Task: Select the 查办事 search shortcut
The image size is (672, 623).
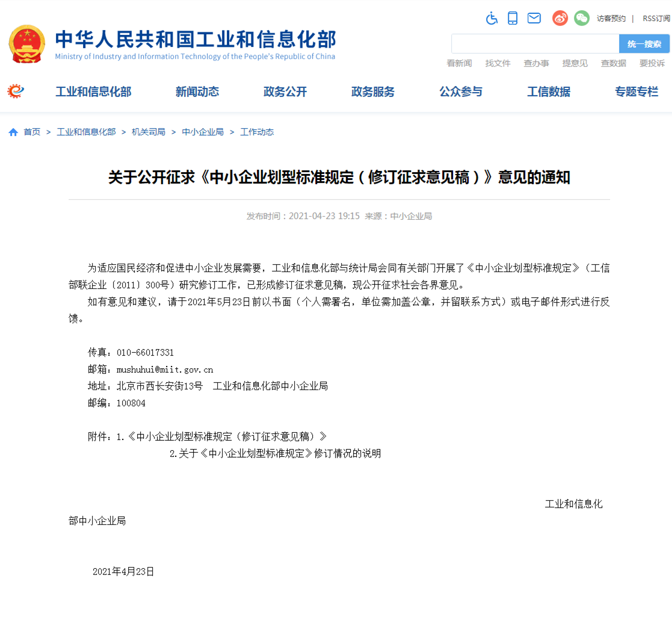Action: pyautogui.click(x=537, y=63)
